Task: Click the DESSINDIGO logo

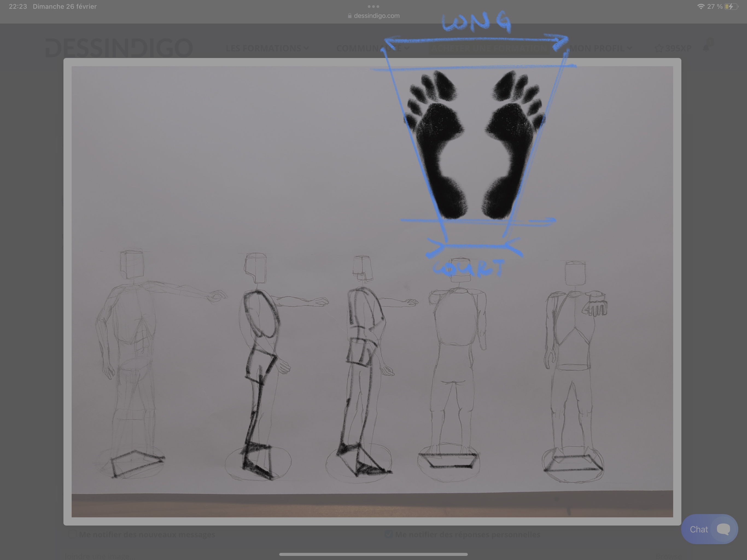Action: 119,48
